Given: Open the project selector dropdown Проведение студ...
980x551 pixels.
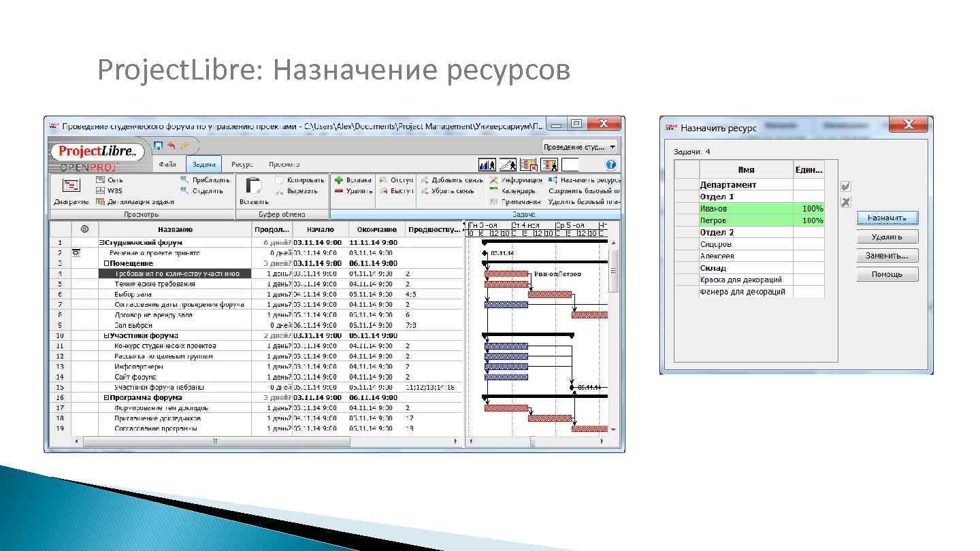Looking at the screenshot, I should pyautogui.click(x=579, y=147).
